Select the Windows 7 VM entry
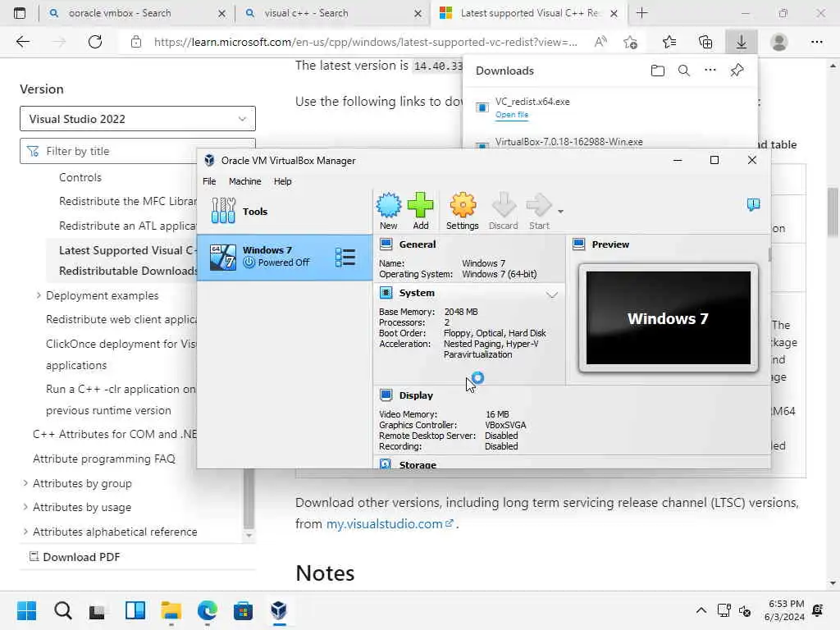This screenshot has width=840, height=630. [x=285, y=257]
